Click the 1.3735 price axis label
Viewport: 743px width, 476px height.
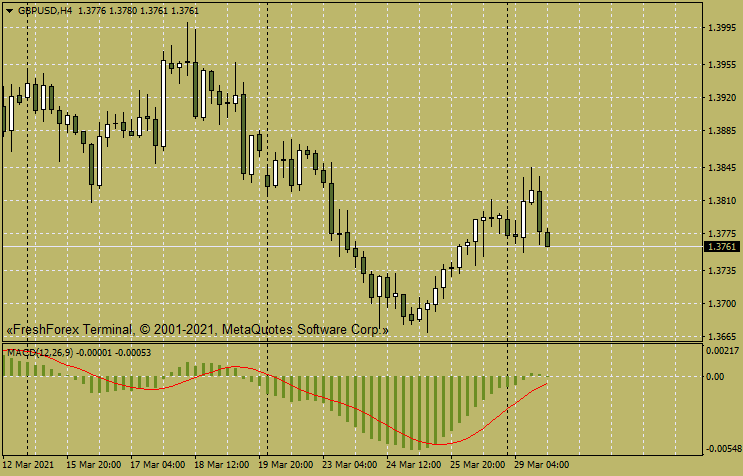tap(722, 271)
